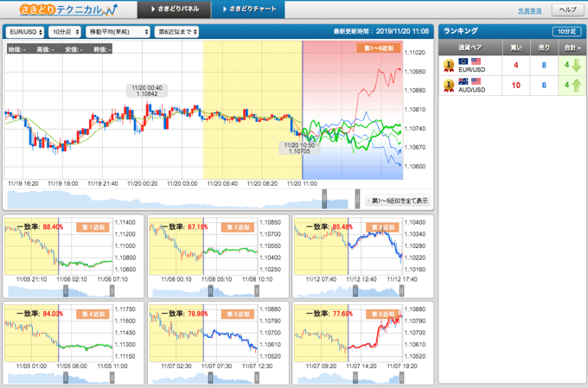588x388 pixels.
Task: Sort ranking by 売り column
Action: point(544,48)
